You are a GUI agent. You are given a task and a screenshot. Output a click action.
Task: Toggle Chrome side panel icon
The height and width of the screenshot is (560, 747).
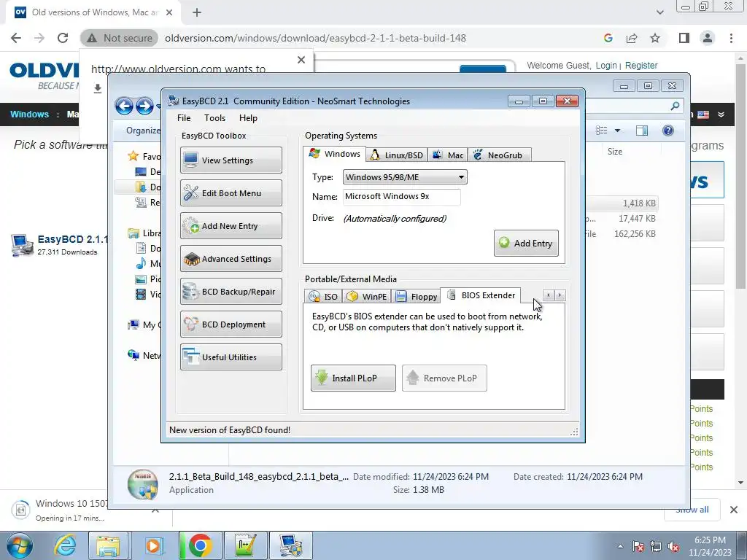click(684, 38)
